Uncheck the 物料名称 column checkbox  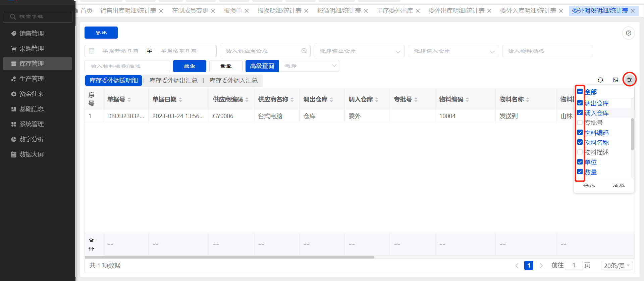(580, 142)
